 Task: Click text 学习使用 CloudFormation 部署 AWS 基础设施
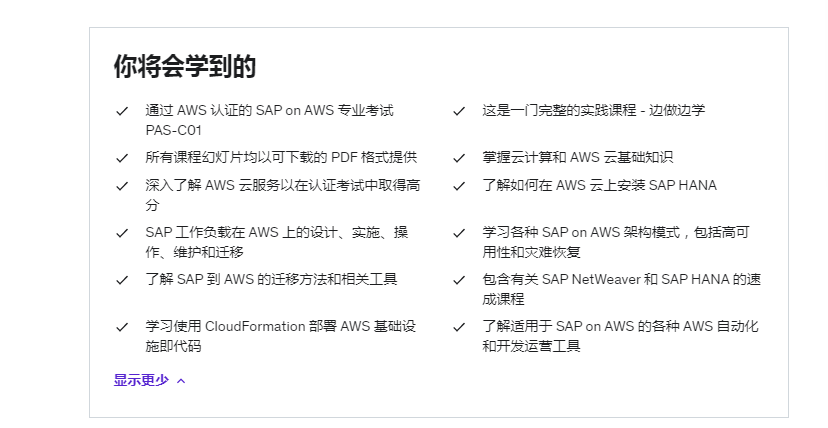click(281, 336)
